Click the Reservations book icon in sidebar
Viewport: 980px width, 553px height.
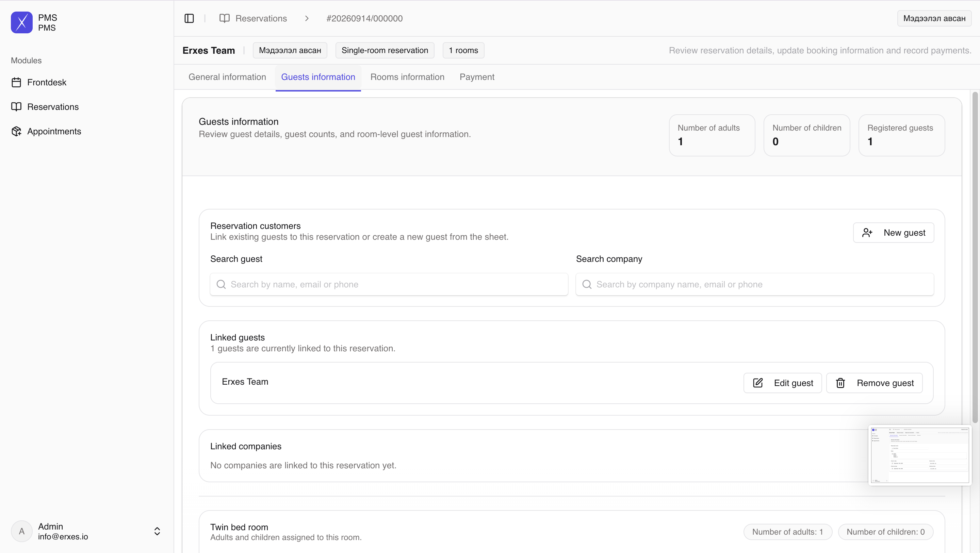click(x=16, y=106)
